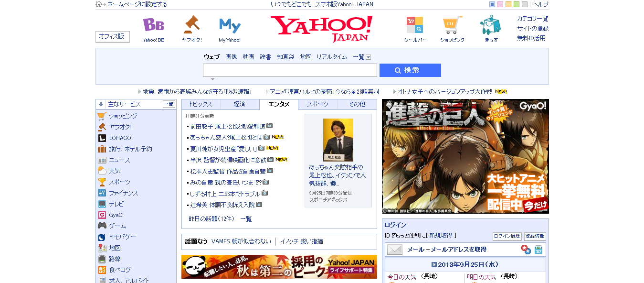Expand the 一覧 dropdown in search categories
The width and height of the screenshot is (644, 283).
(369, 57)
